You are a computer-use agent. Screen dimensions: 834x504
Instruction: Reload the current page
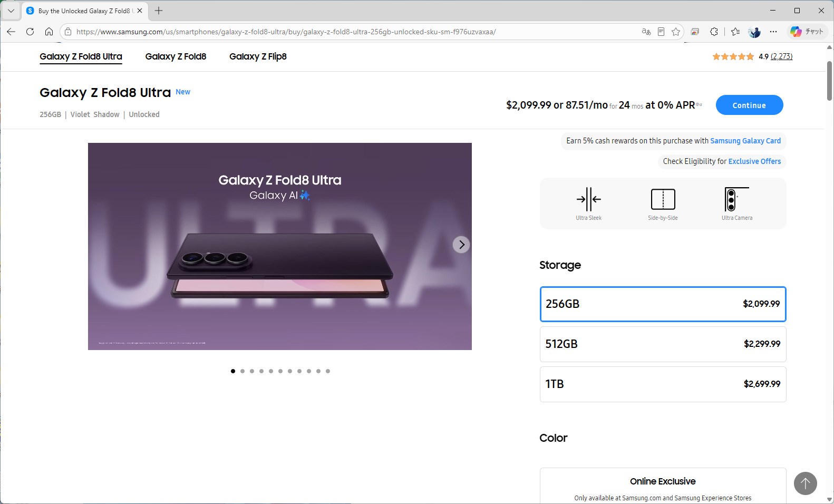pos(30,32)
